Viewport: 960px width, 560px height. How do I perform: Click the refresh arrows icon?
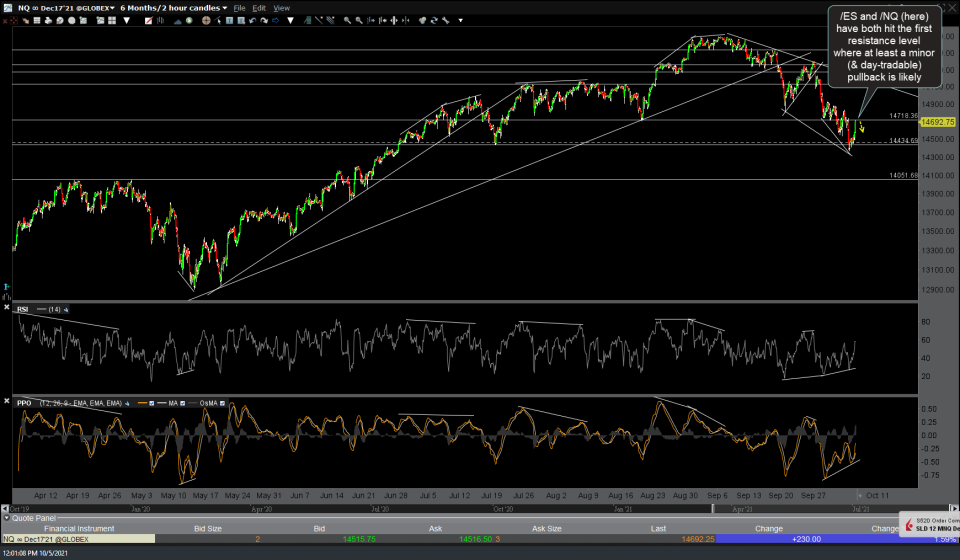point(434,20)
